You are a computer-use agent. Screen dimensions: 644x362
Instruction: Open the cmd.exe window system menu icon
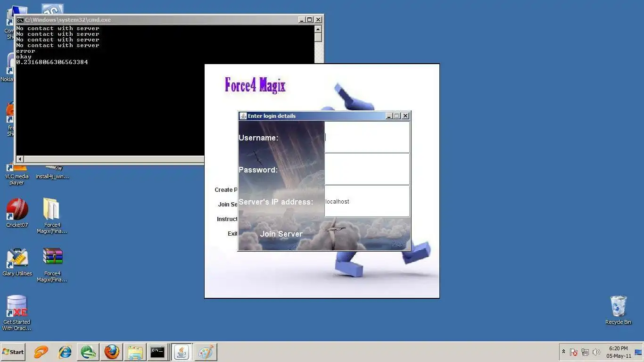pos(20,20)
